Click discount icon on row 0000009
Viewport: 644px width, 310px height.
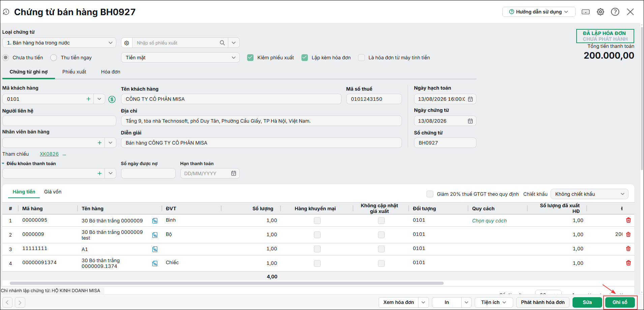click(155, 235)
